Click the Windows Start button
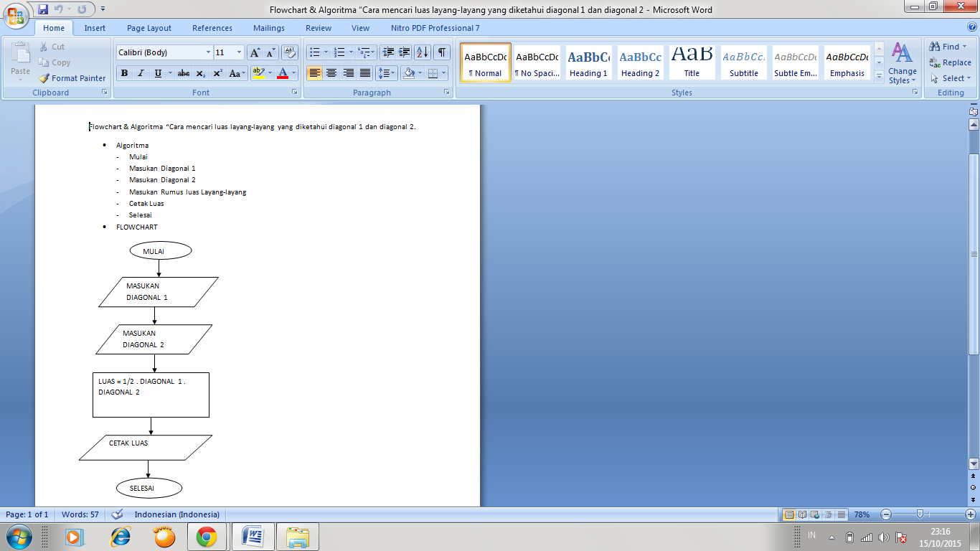 [19, 536]
